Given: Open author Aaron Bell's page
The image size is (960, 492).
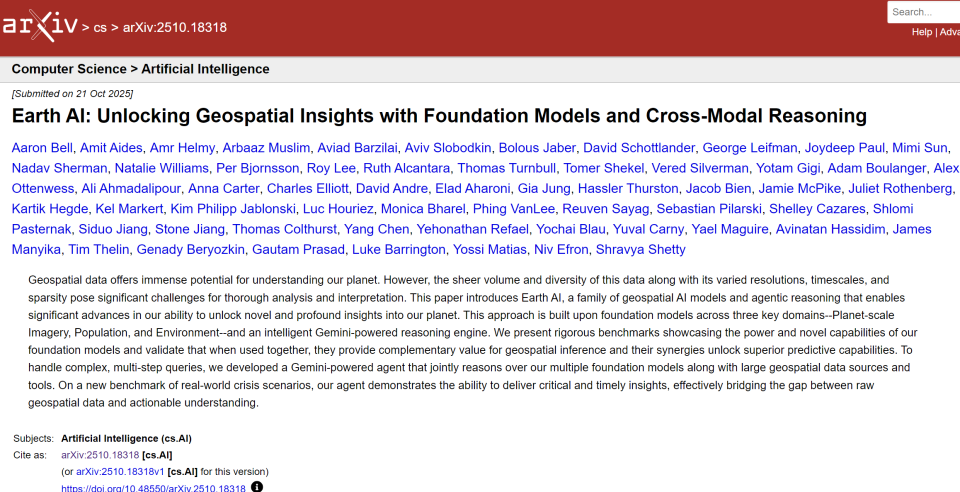Looking at the screenshot, I should [x=44, y=147].
